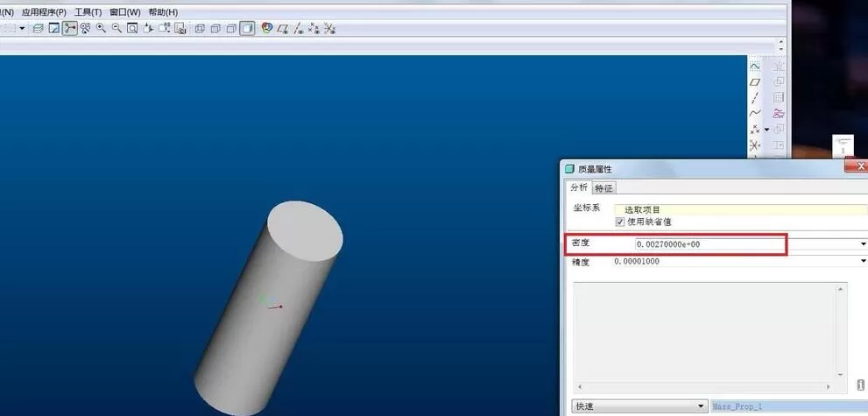Open the 快速 analysis type dropdown
Image resolution: width=868 pixels, height=416 pixels.
(640, 406)
